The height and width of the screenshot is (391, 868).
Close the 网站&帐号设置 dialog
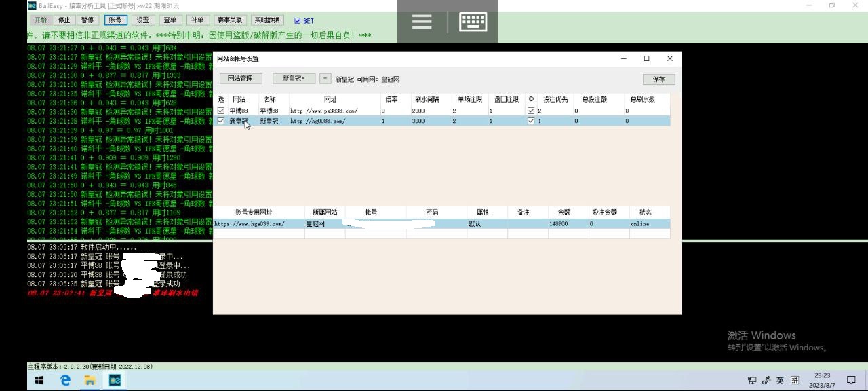tap(669, 59)
